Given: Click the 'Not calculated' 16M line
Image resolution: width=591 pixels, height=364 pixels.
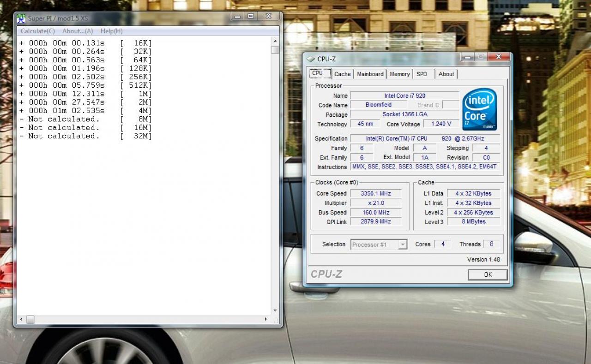Looking at the screenshot, I should pyautogui.click(x=85, y=127).
